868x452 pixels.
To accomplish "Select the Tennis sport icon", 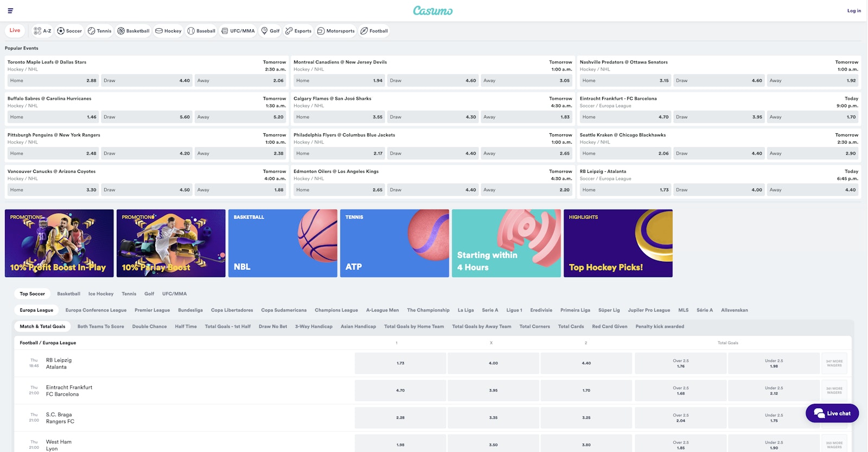I will pyautogui.click(x=91, y=31).
